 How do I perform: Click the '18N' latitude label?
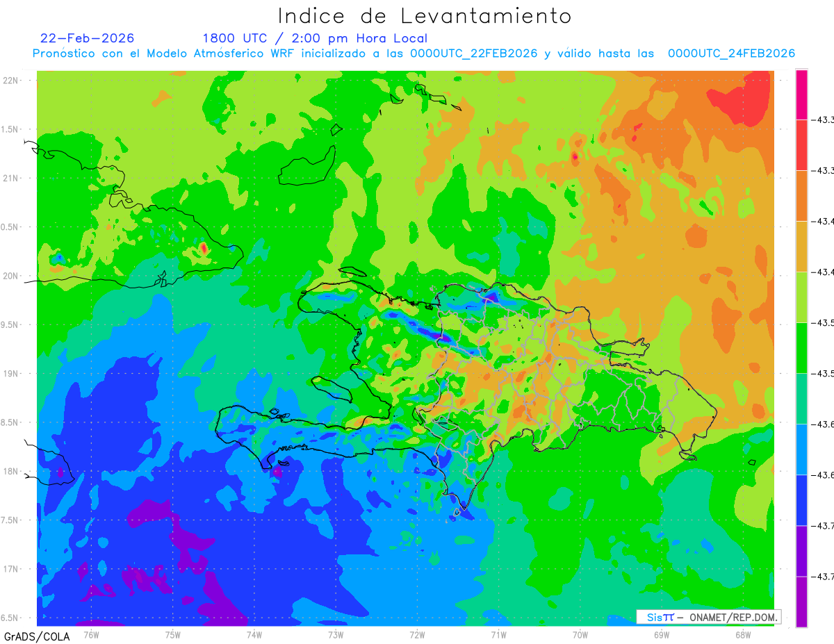(12, 471)
